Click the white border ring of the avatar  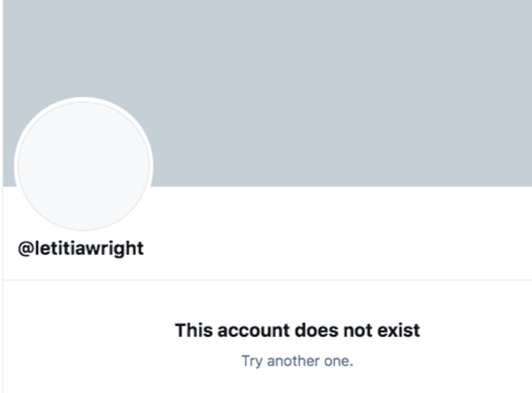click(83, 99)
